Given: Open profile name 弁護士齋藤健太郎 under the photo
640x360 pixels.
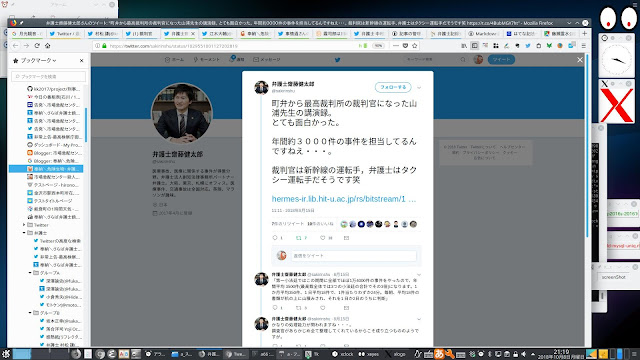Looking at the screenshot, I should (x=178, y=154).
